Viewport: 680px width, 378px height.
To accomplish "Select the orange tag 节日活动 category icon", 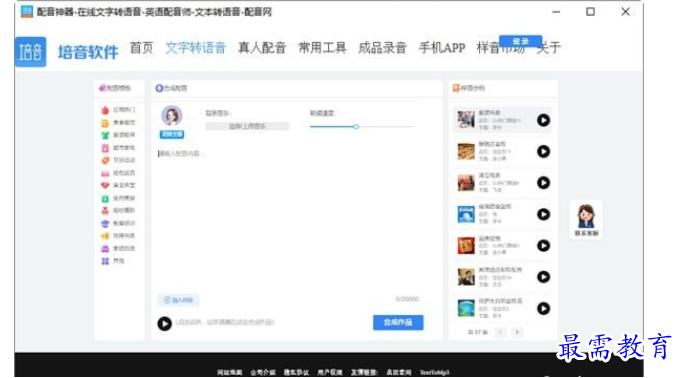I will [105, 160].
